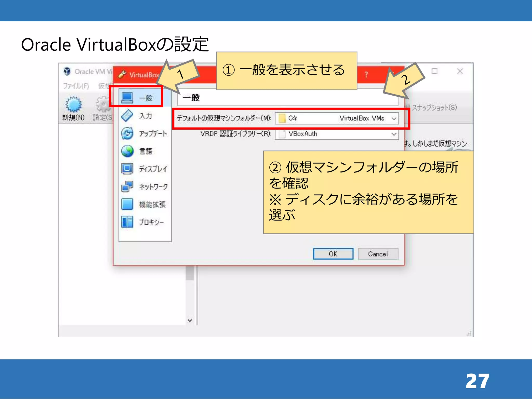Click the resize grip of the main window
The image size is (532, 399).
[x=469, y=333]
